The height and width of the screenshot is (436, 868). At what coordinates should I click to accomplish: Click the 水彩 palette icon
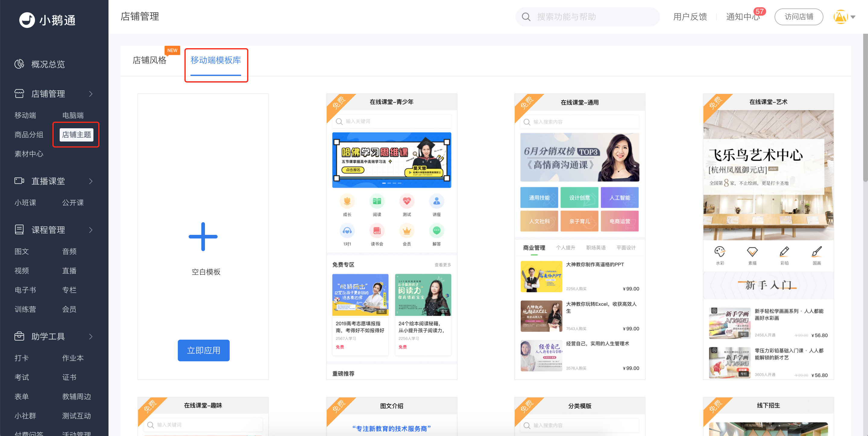pyautogui.click(x=720, y=251)
